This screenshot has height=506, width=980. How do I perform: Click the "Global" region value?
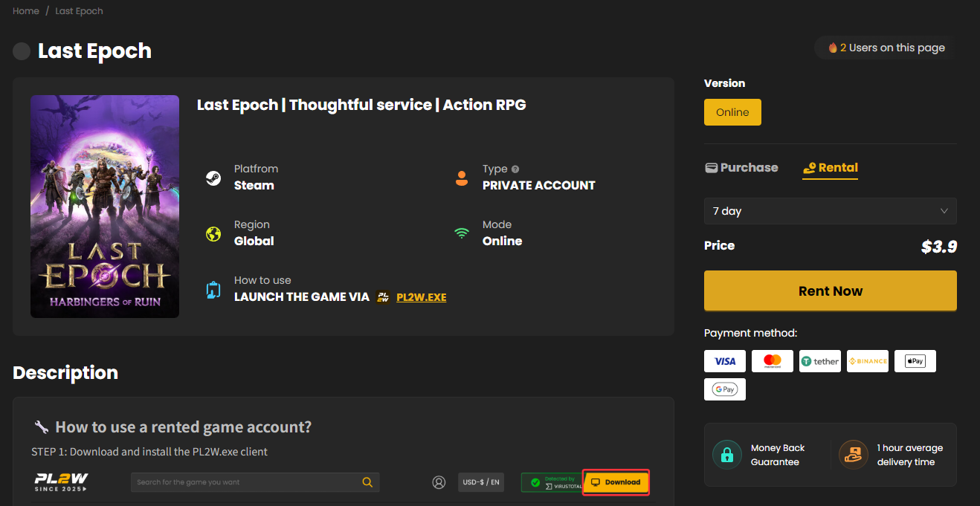pos(254,241)
